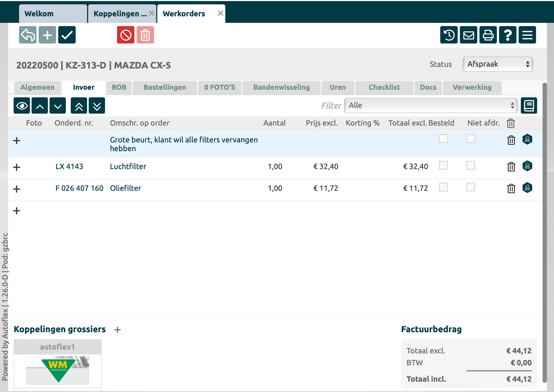Open the email envelope icon

coord(468,35)
